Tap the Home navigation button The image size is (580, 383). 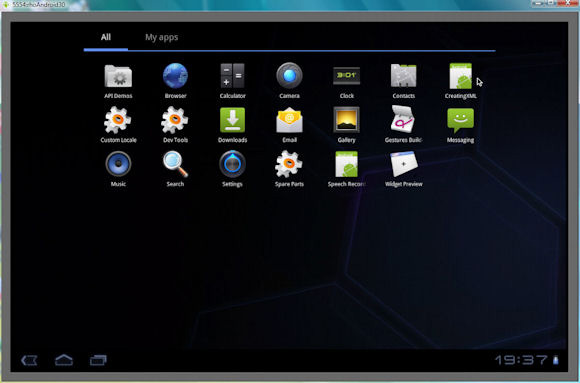pos(64,360)
